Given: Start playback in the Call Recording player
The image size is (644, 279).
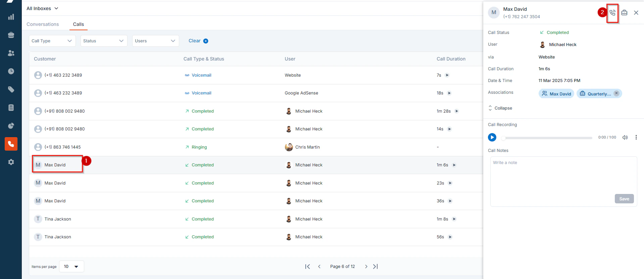Looking at the screenshot, I should [492, 137].
